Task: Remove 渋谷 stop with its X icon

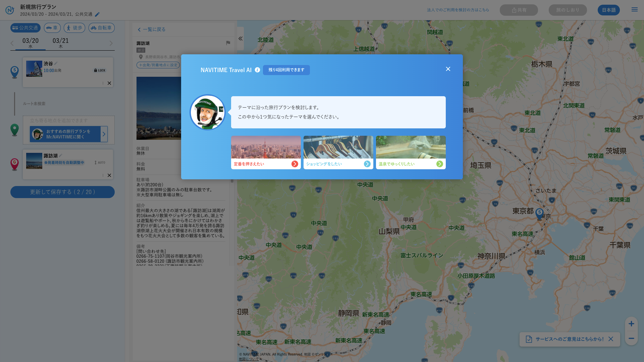Action: pos(109,83)
